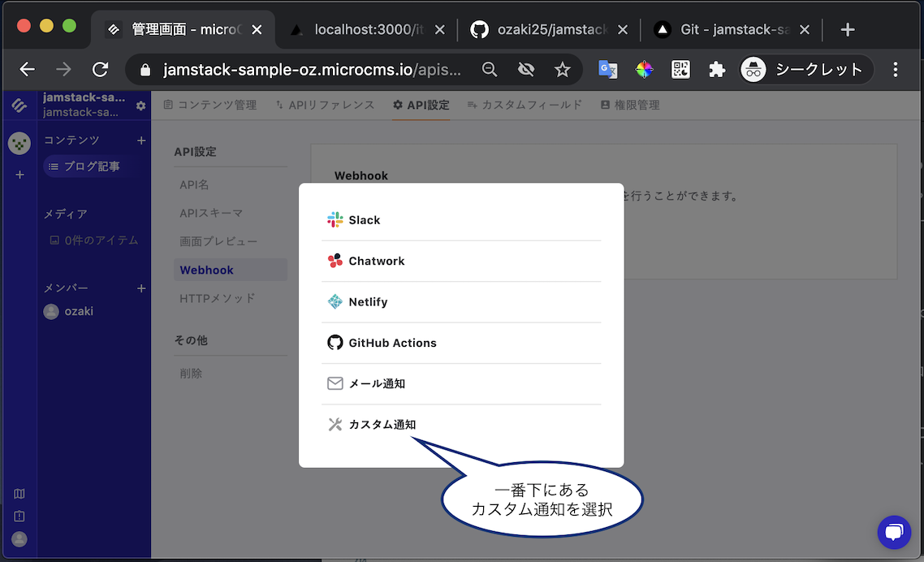This screenshot has width=924, height=562.
Task: Select member ozaki
Action: (68, 311)
